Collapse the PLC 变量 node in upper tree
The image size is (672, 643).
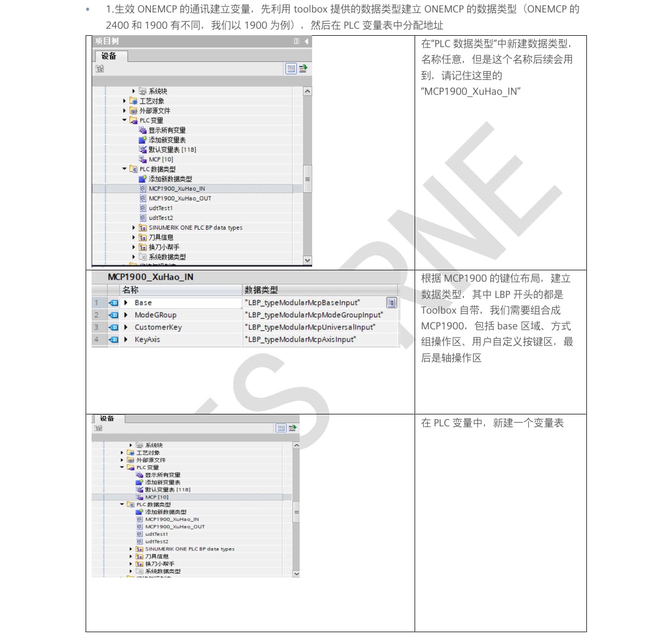coord(125,120)
